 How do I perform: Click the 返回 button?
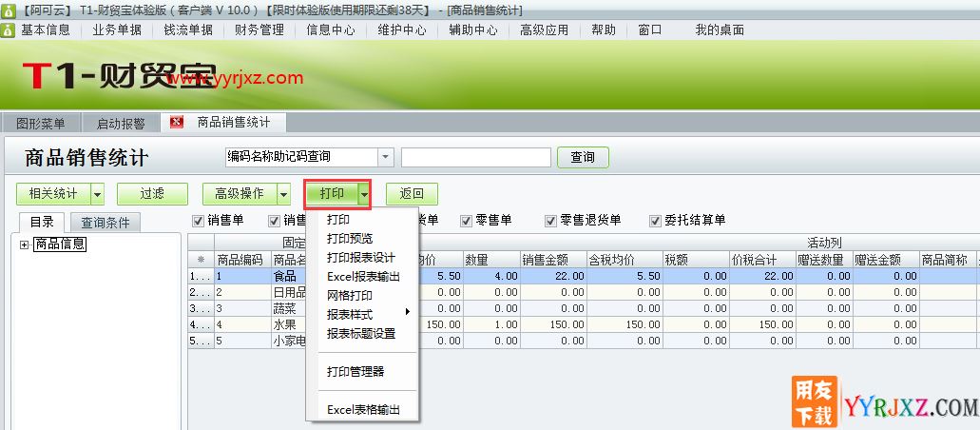[412, 194]
